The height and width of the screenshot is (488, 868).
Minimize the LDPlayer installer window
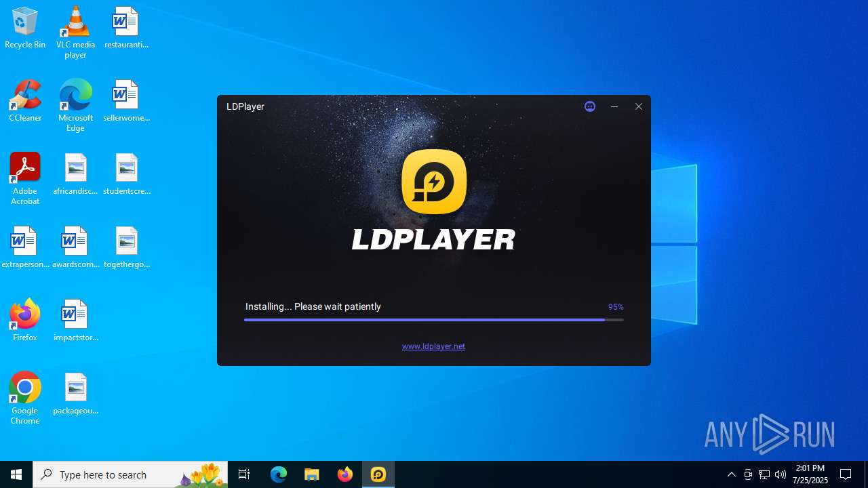click(x=614, y=106)
